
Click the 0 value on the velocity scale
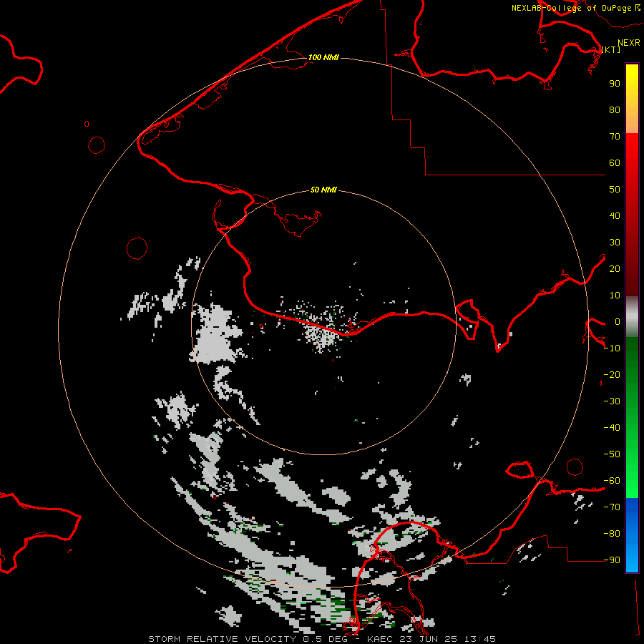coord(618,321)
